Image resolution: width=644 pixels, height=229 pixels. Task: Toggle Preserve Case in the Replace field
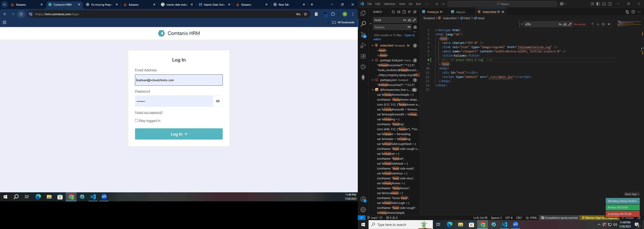coord(409,27)
